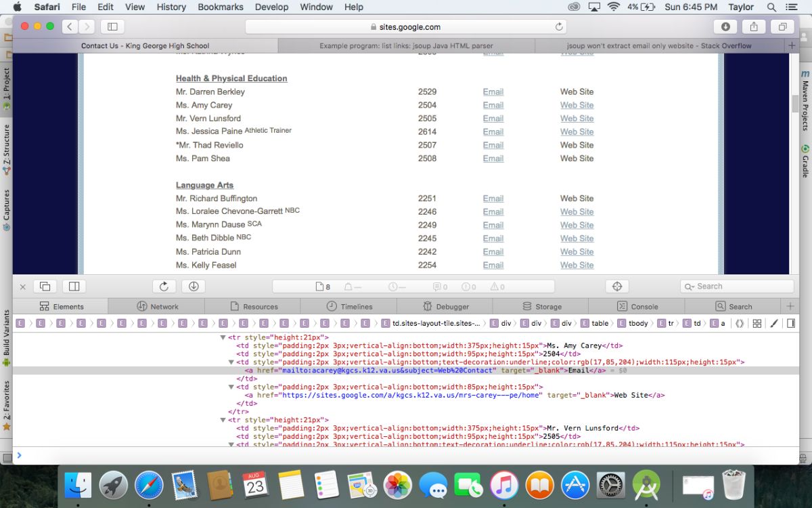The width and height of the screenshot is (812, 508).
Task: Open Launchpad from the Dock
Action: (x=113, y=485)
